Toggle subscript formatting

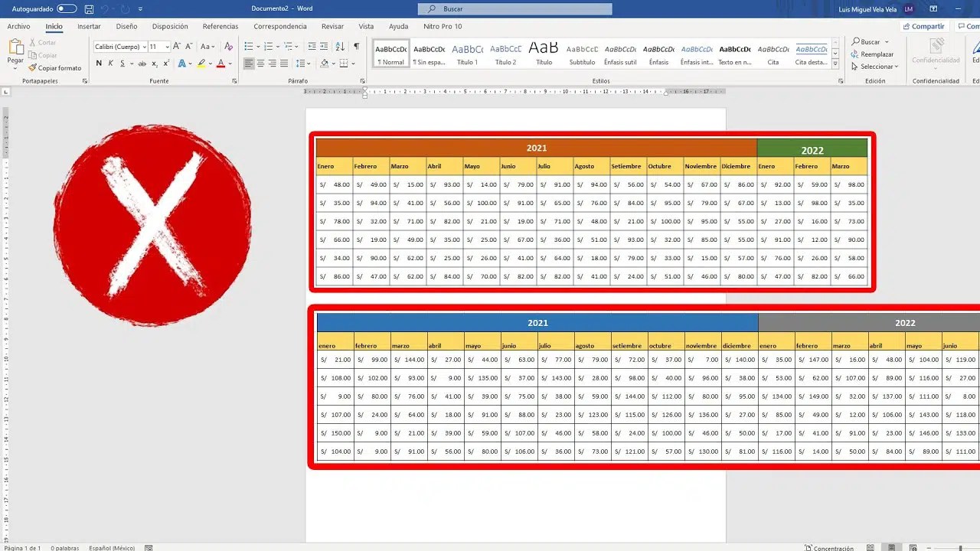[x=154, y=64]
